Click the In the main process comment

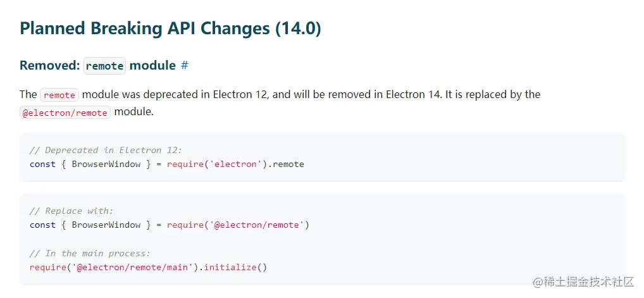click(90, 253)
